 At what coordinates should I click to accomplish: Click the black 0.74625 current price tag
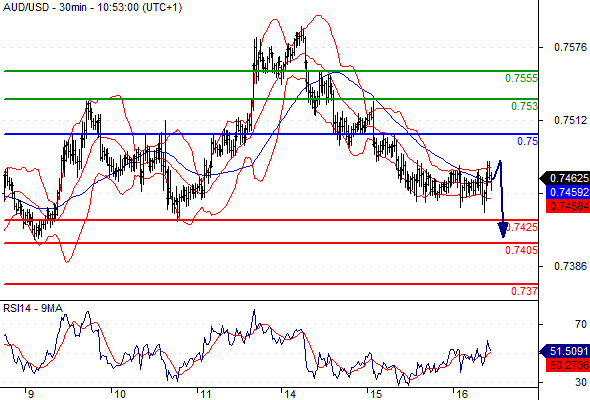point(565,178)
